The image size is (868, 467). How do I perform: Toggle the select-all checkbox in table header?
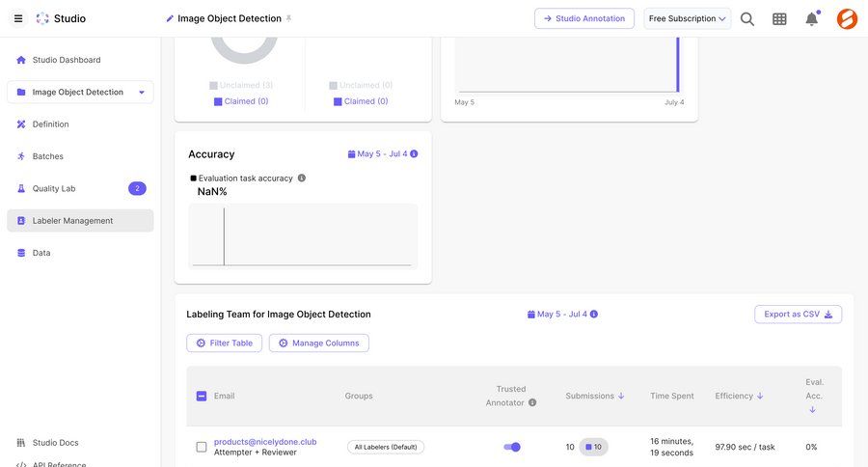click(x=202, y=397)
